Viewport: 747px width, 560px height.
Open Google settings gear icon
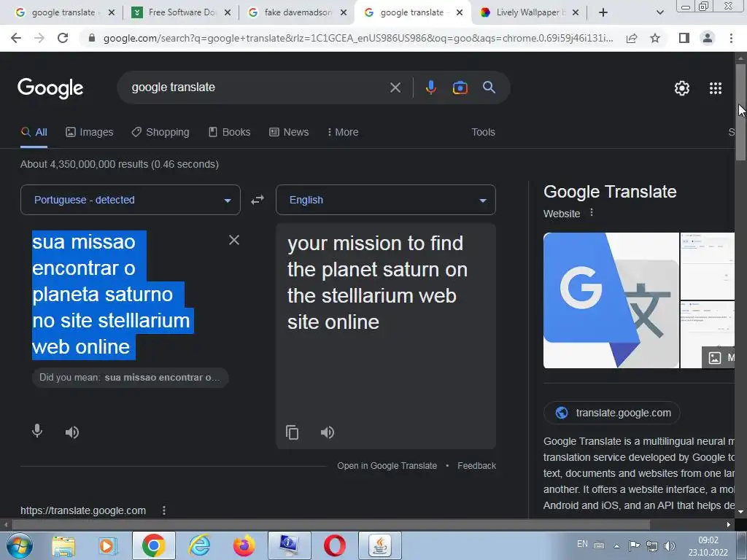point(682,88)
